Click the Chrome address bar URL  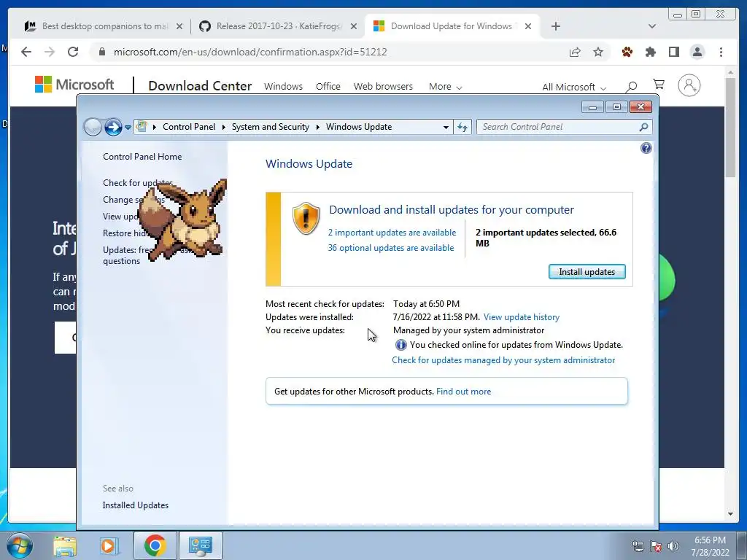point(250,52)
